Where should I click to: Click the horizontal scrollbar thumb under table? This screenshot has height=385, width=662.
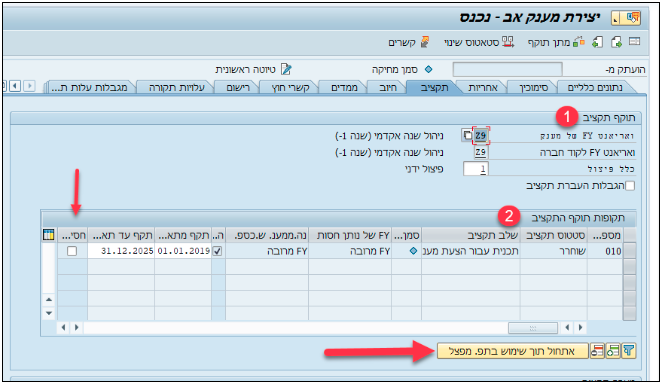[533, 328]
